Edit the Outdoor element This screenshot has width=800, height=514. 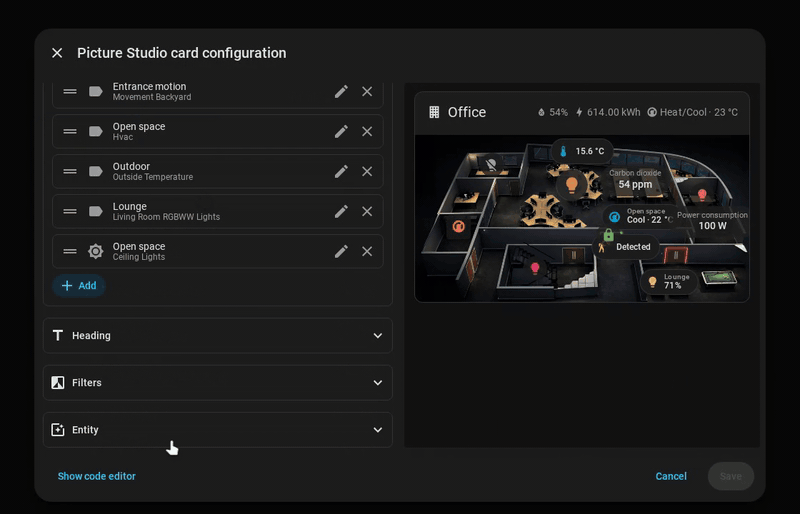tap(341, 172)
